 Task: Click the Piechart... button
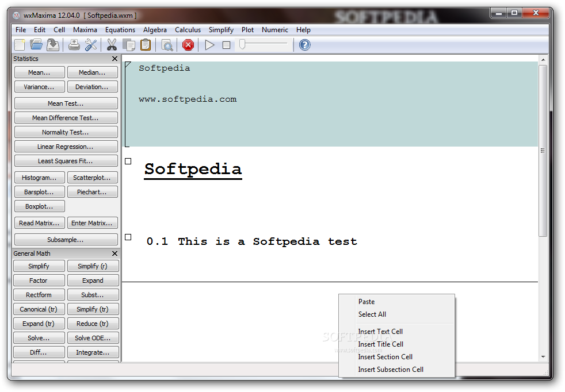pos(93,192)
